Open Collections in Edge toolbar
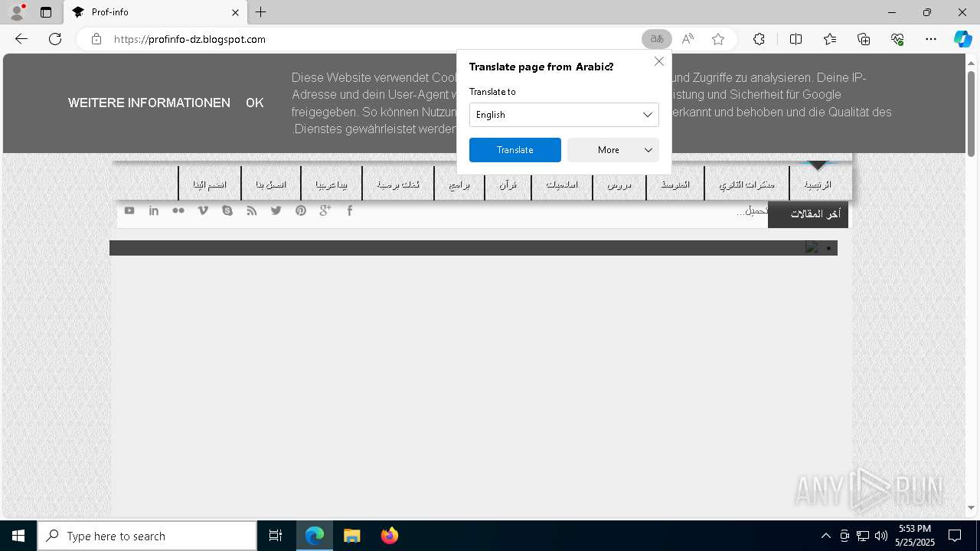The width and height of the screenshot is (980, 551). pos(864,39)
